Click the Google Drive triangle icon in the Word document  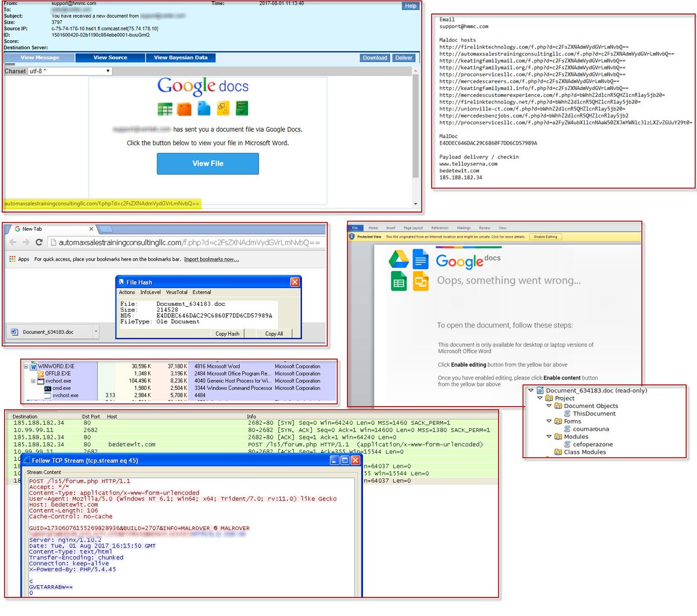point(398,259)
